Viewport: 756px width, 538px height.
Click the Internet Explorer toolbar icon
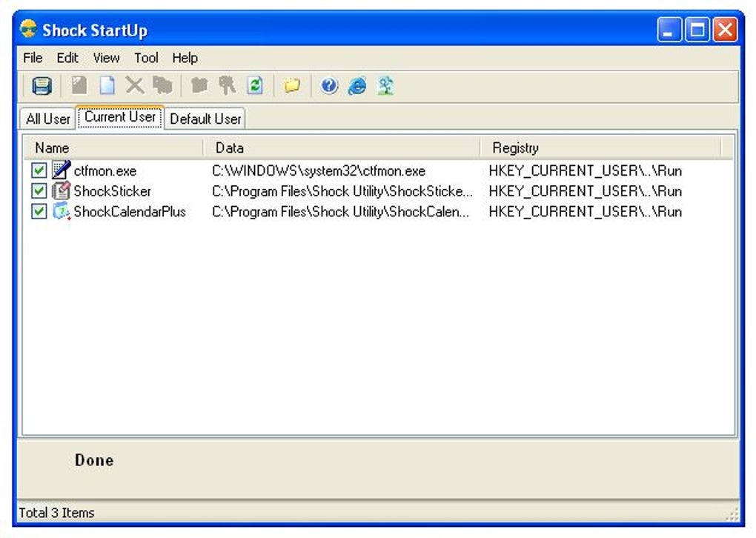[x=357, y=86]
